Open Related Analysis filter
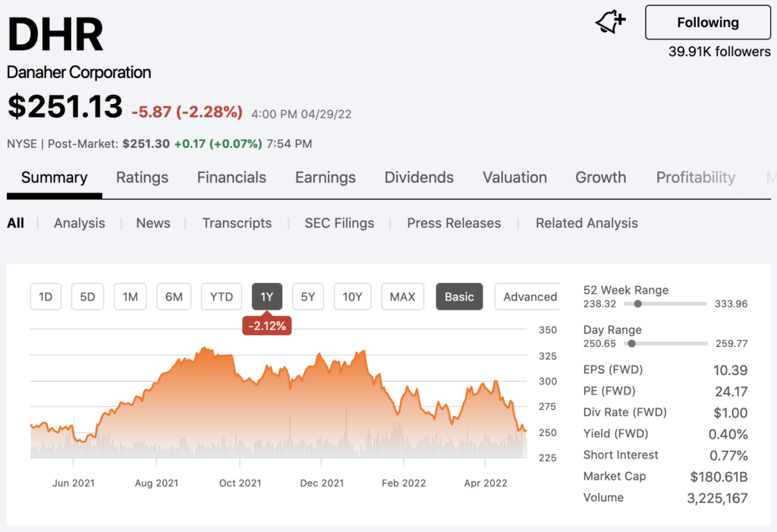Screen dimensions: 777x532 click(587, 223)
